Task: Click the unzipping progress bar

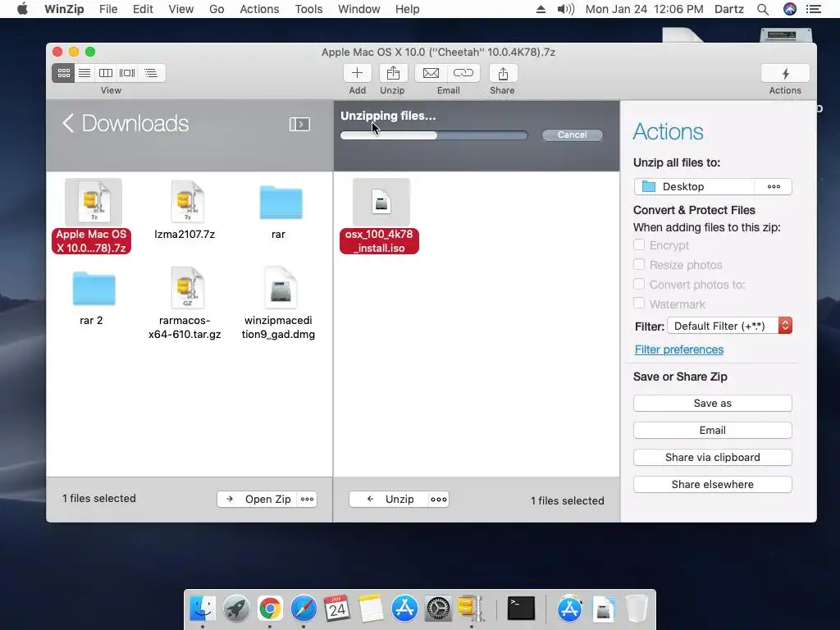Action: point(434,135)
